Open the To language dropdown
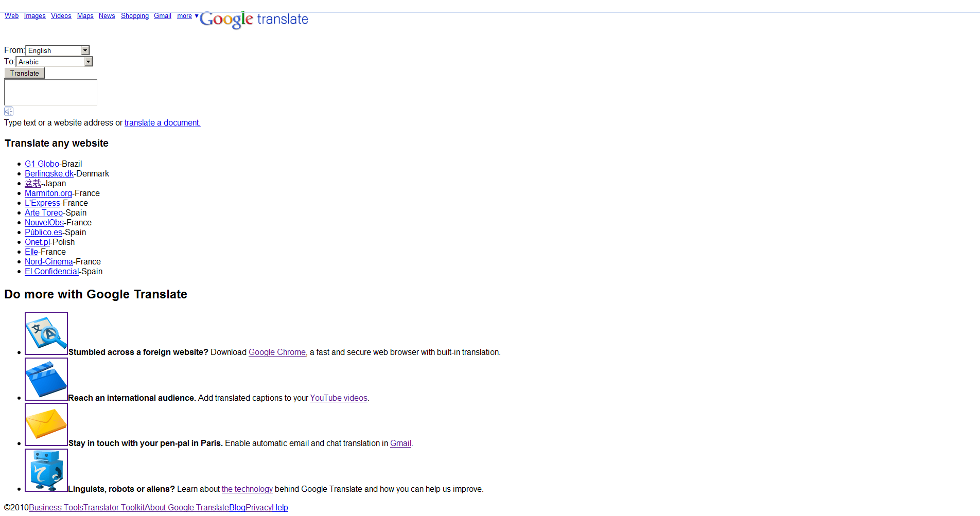This screenshot has height=516, width=980. click(54, 62)
